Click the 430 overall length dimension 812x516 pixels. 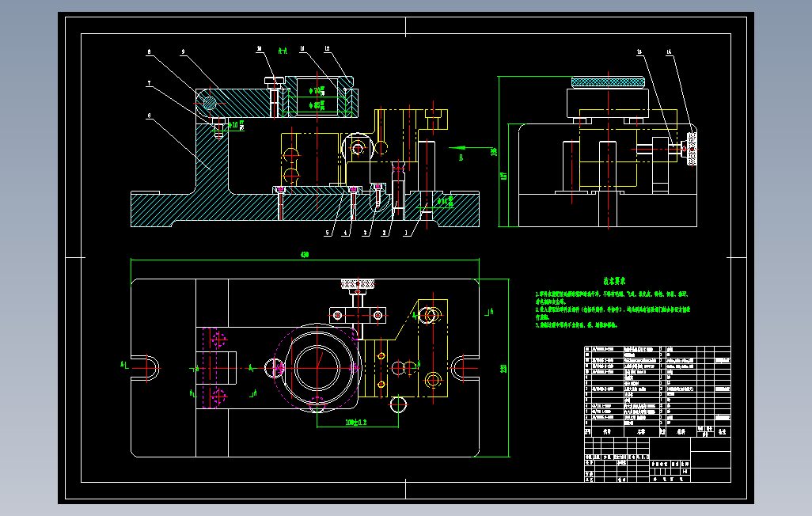(305, 254)
